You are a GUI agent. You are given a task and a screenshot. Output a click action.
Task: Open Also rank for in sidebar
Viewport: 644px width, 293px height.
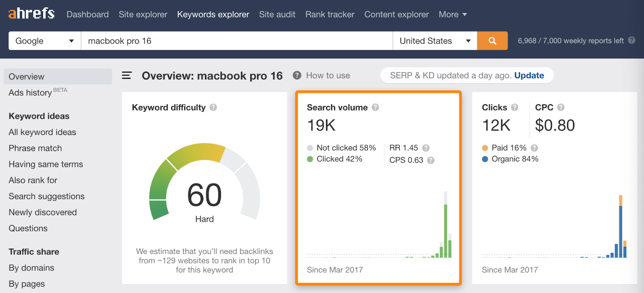[x=33, y=180]
